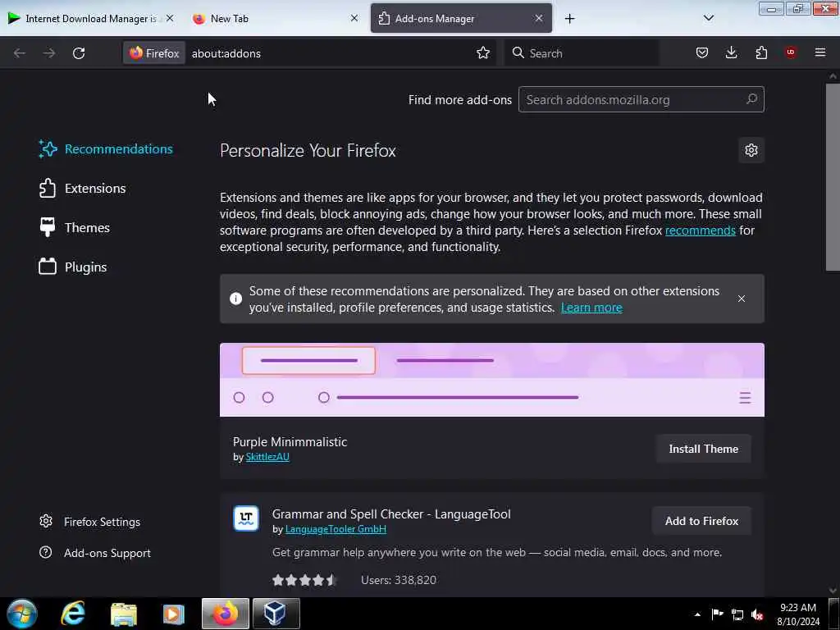Open LanguageTool star rating

tap(304, 580)
